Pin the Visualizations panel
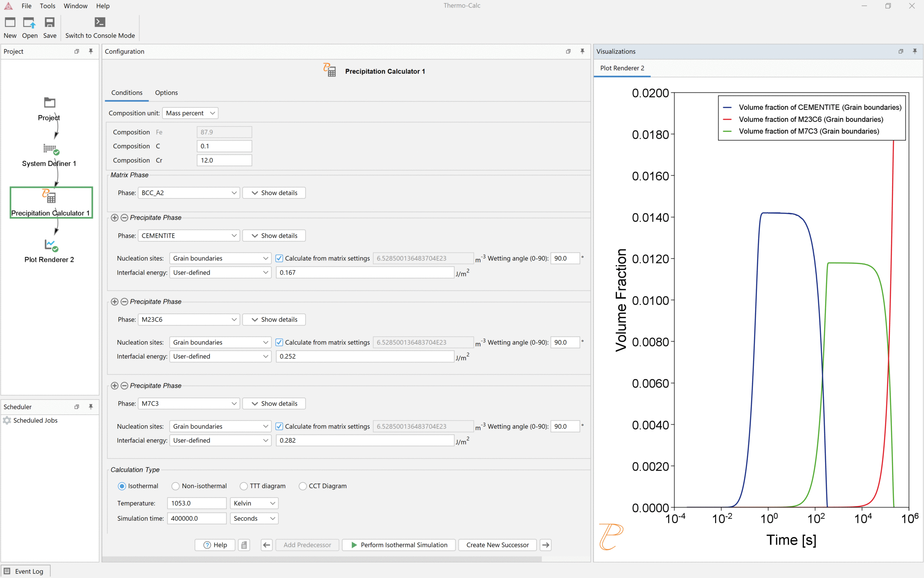The width and height of the screenshot is (924, 578). click(x=915, y=51)
